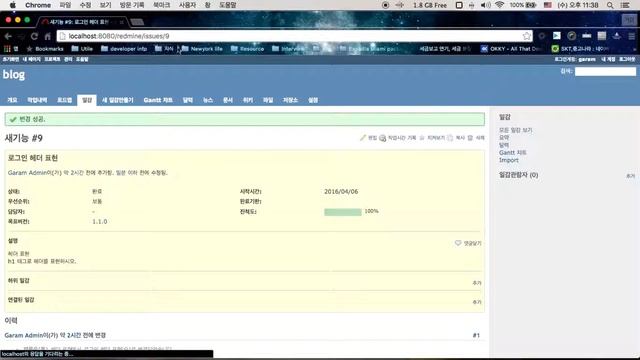This screenshot has height=360, width=640.
Task: Click target version link 1.1.0
Action: click(100, 222)
